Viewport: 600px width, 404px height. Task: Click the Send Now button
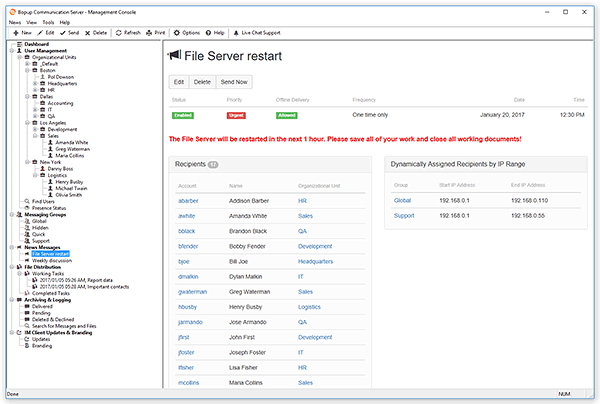(x=234, y=82)
